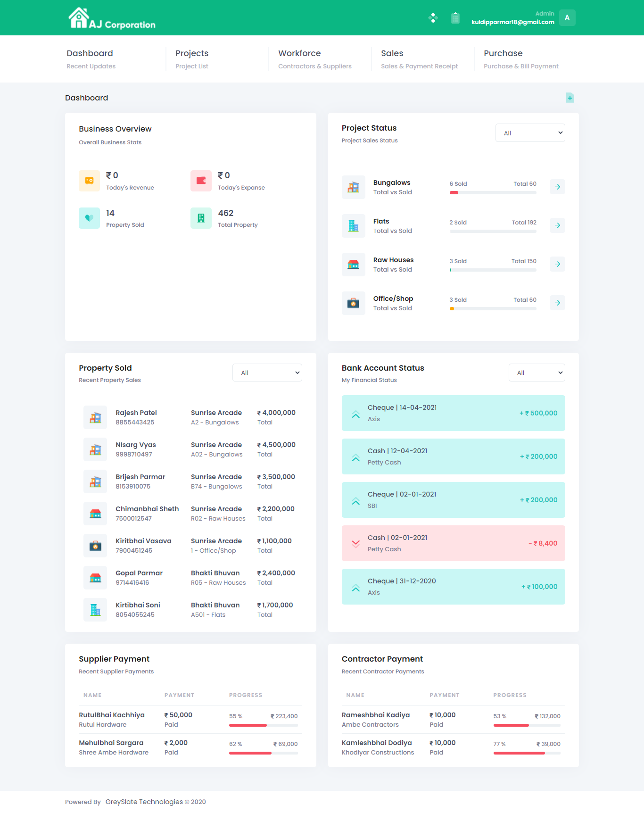Click the Office/Shop row arrow
The height and width of the screenshot is (813, 644).
(x=557, y=303)
